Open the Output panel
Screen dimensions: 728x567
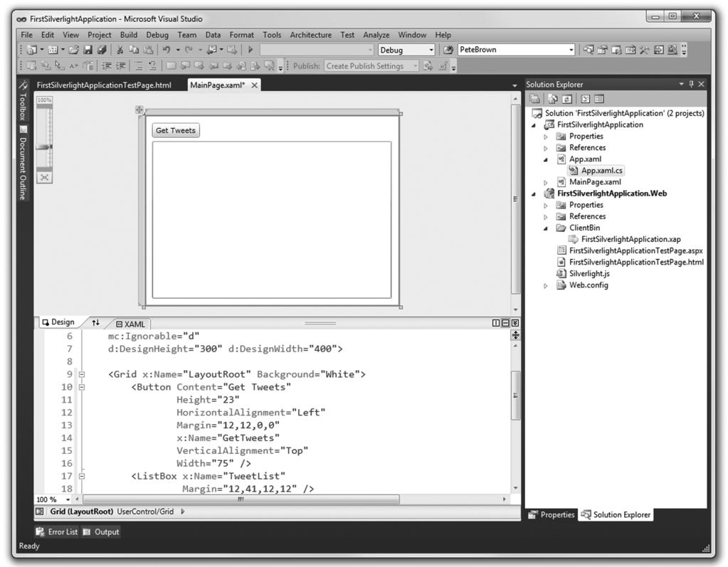tap(101, 531)
